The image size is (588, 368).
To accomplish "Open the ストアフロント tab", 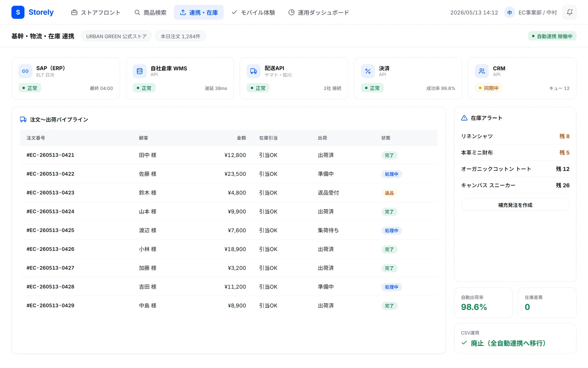I will [x=96, y=12].
